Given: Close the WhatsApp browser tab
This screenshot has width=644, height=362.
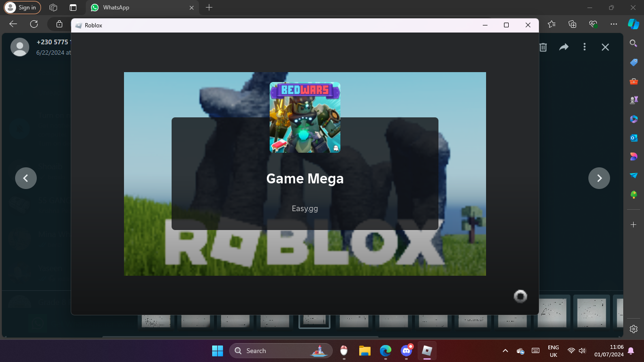Looking at the screenshot, I should tap(191, 8).
